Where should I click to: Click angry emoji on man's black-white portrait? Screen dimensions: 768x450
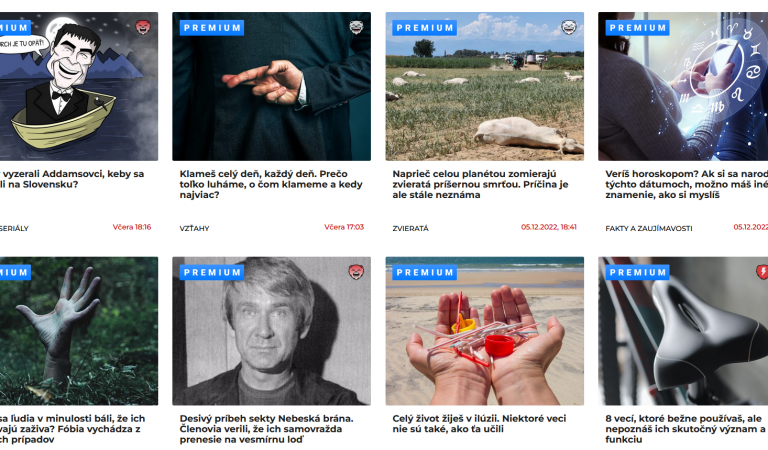[356, 272]
